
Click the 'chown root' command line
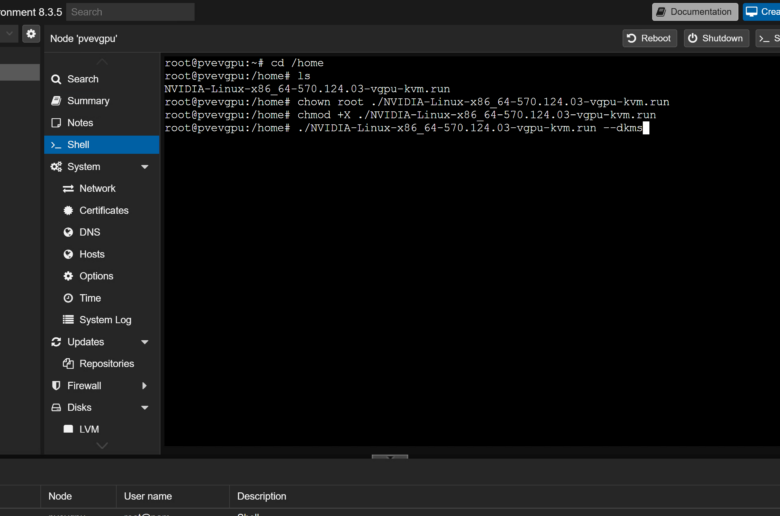click(x=417, y=102)
